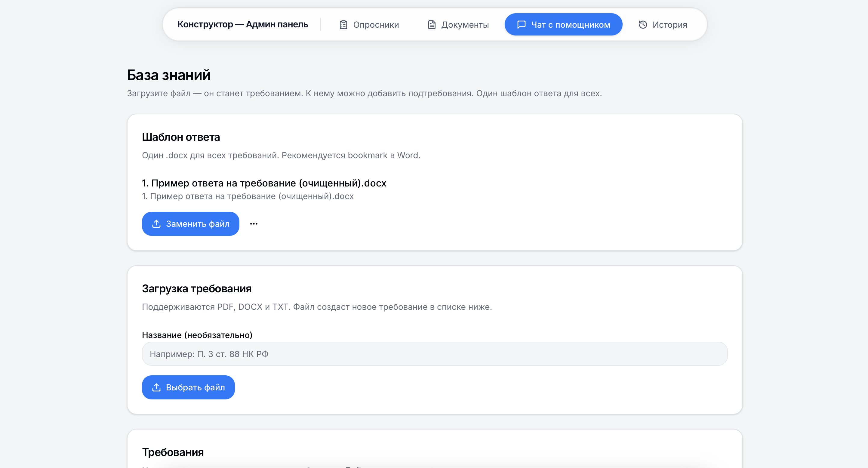Click the База знаний page title

pyautogui.click(x=168, y=75)
